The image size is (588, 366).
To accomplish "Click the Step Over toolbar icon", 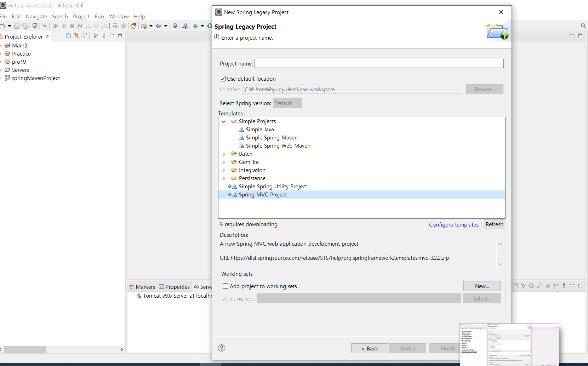I will coord(96,26).
